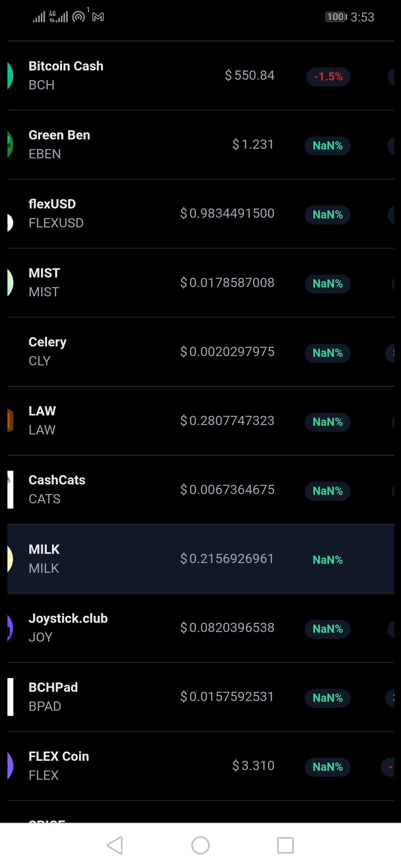
Task: Tap the MIST token logo
Action: click(x=10, y=283)
